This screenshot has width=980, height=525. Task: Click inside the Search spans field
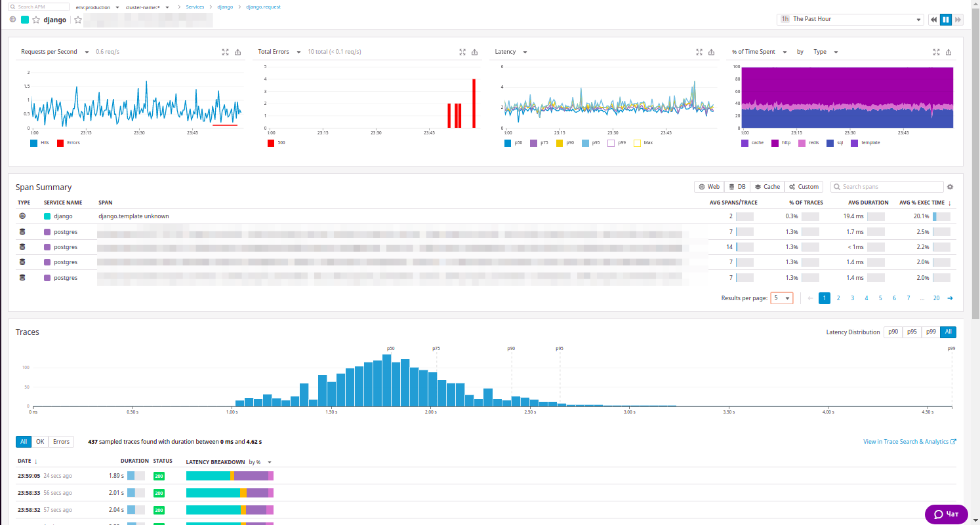pyautogui.click(x=887, y=187)
